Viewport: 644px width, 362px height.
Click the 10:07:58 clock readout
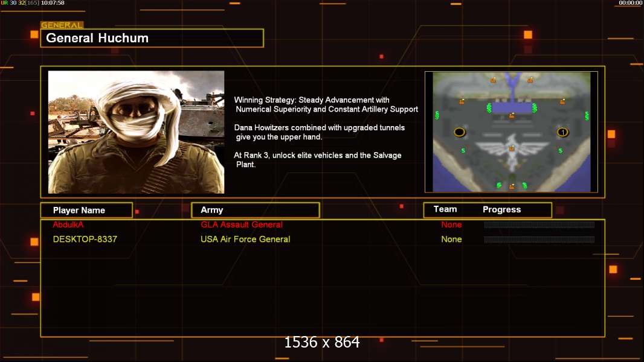click(x=53, y=3)
